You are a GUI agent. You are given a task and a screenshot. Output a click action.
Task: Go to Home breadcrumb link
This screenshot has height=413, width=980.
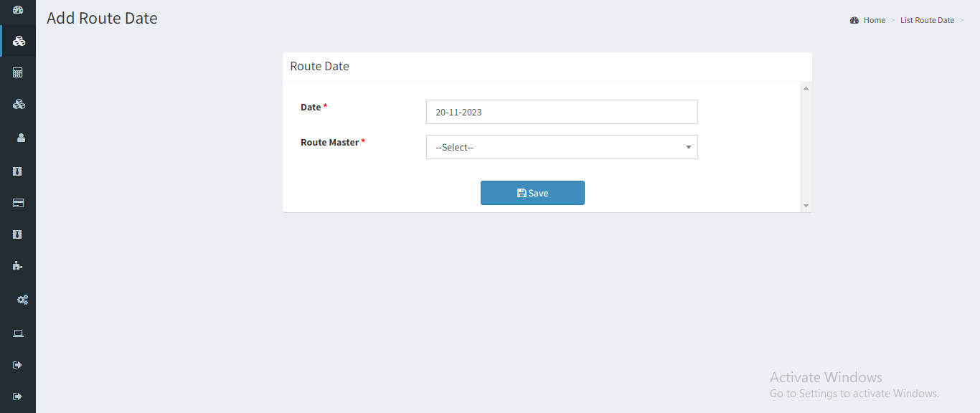pos(875,20)
